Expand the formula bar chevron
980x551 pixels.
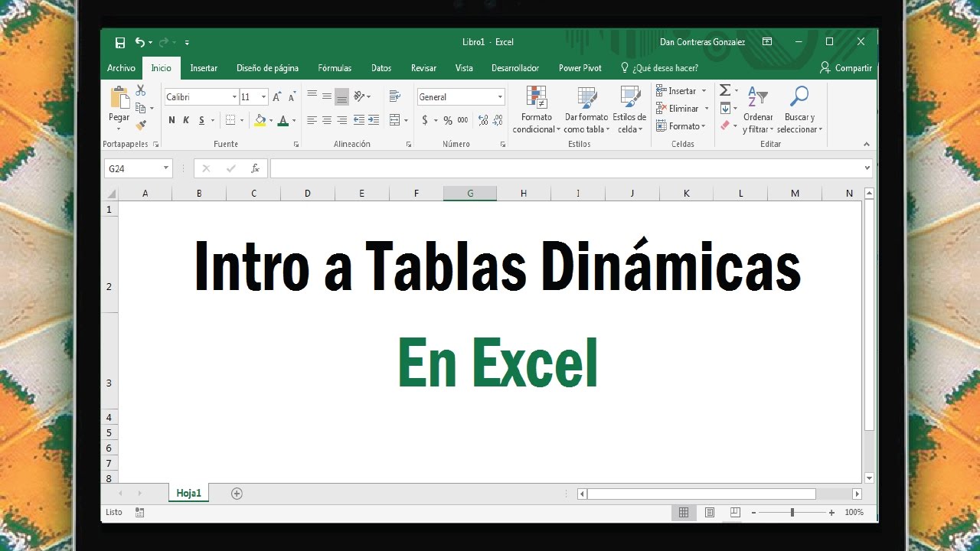click(867, 168)
